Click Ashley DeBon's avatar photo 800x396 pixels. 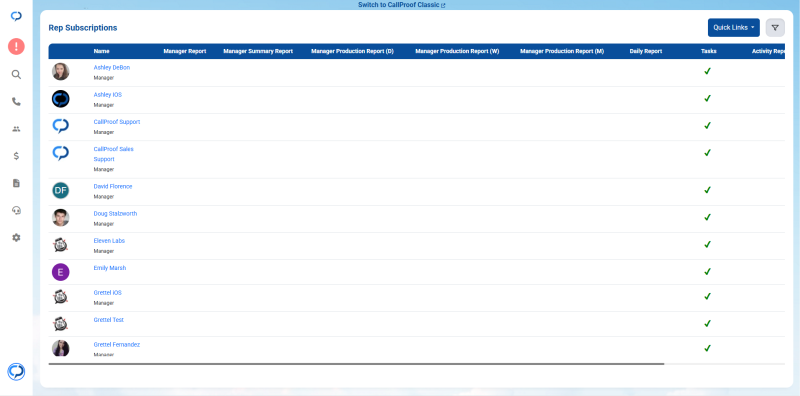coord(61,72)
